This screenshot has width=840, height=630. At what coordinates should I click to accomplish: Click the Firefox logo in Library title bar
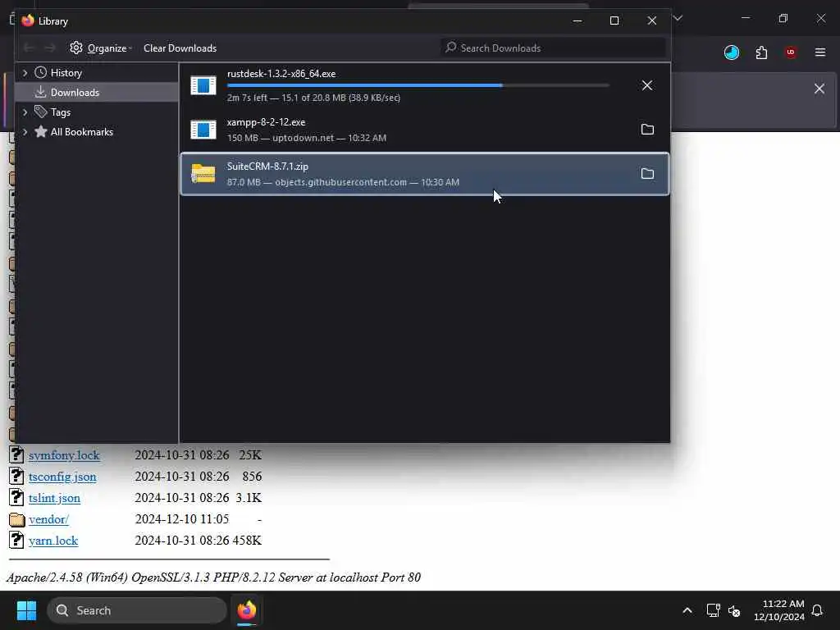[28, 21]
